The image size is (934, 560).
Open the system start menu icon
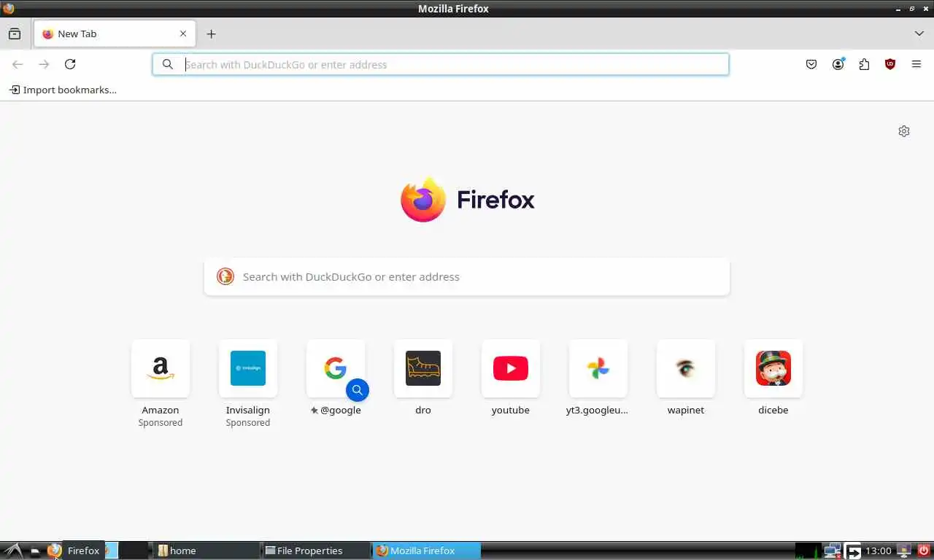[12, 551]
